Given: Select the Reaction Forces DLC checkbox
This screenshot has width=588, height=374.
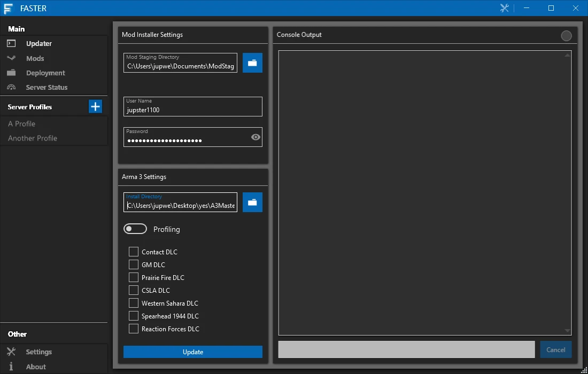Looking at the screenshot, I should [x=134, y=329].
